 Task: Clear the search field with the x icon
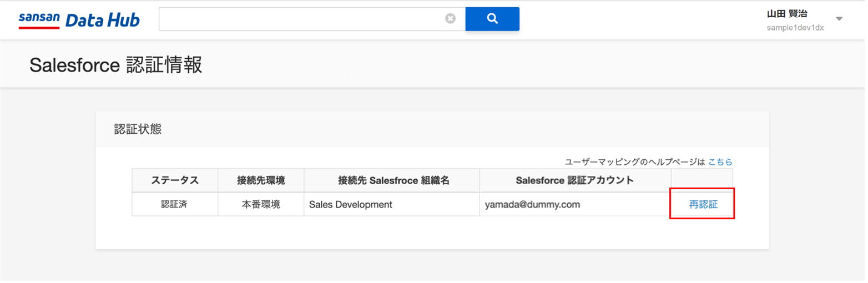(x=450, y=19)
